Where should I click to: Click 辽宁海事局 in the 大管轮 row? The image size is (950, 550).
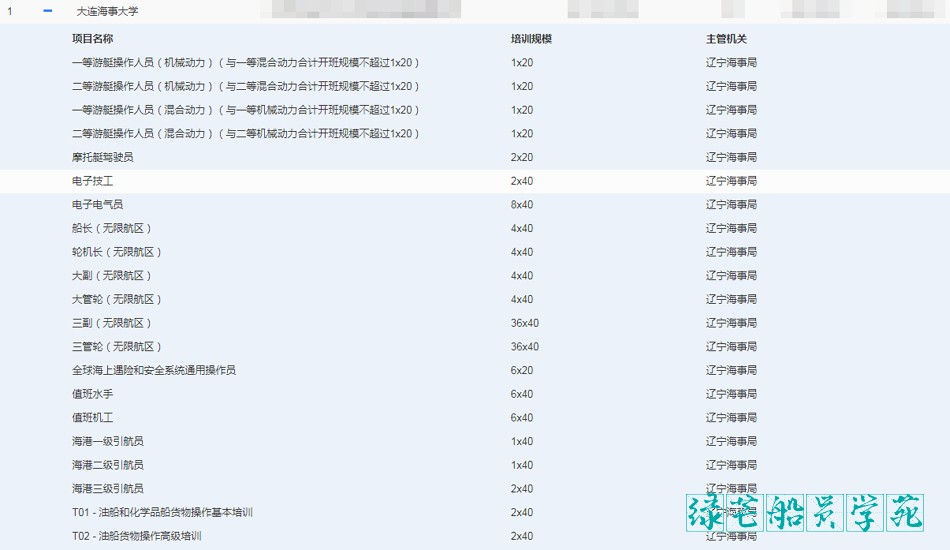pos(731,299)
